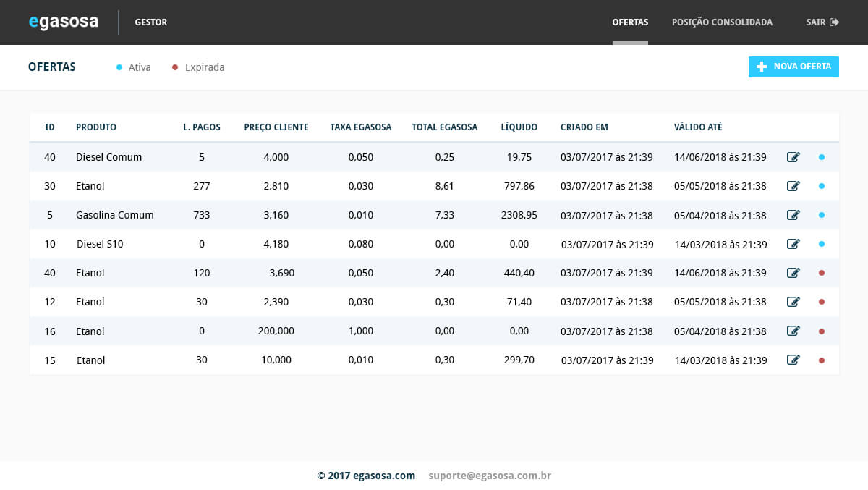Click the 19,75 líquido value

[519, 157]
